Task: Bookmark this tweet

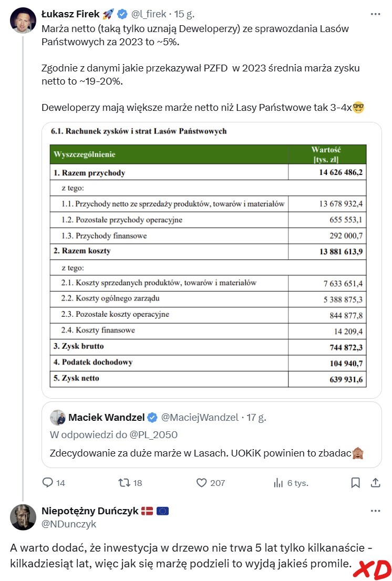Action: pos(356,483)
